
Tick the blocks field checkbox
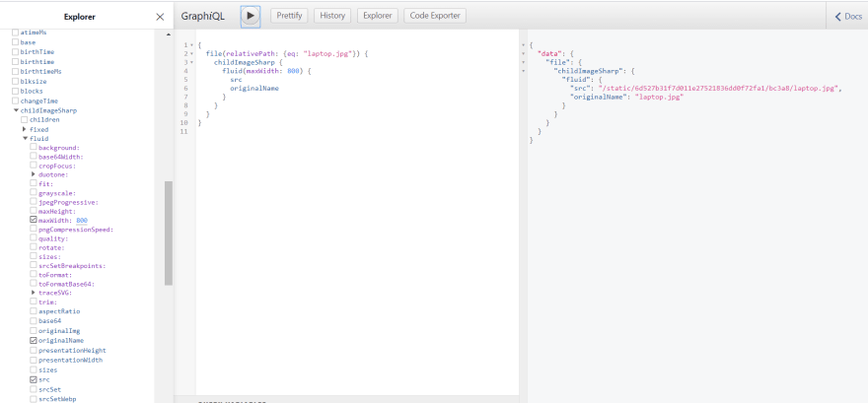tap(16, 91)
